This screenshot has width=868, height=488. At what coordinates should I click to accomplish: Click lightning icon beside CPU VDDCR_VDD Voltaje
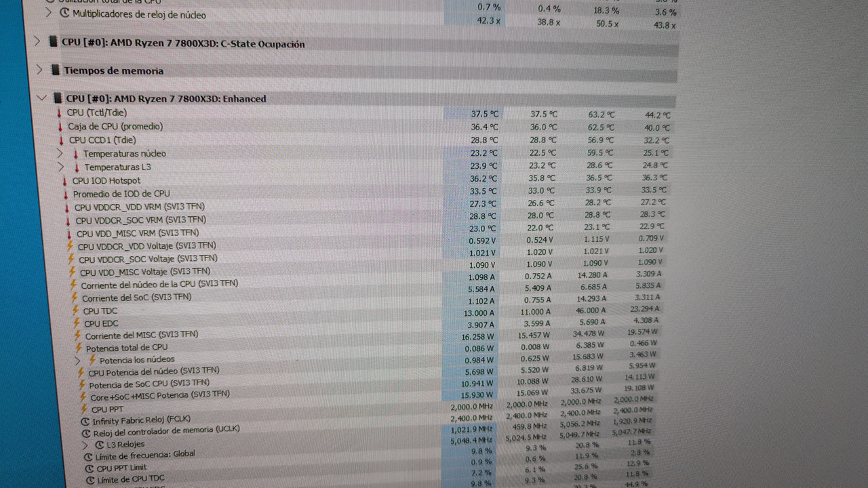click(x=69, y=246)
